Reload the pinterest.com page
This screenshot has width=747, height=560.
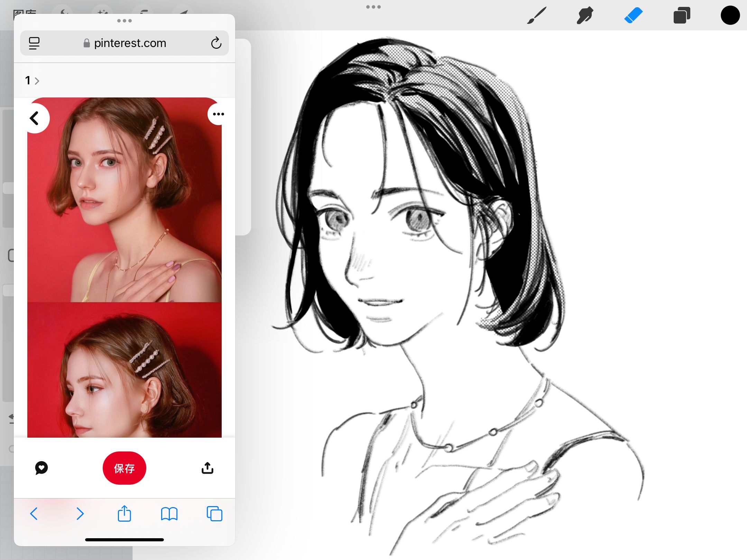216,43
